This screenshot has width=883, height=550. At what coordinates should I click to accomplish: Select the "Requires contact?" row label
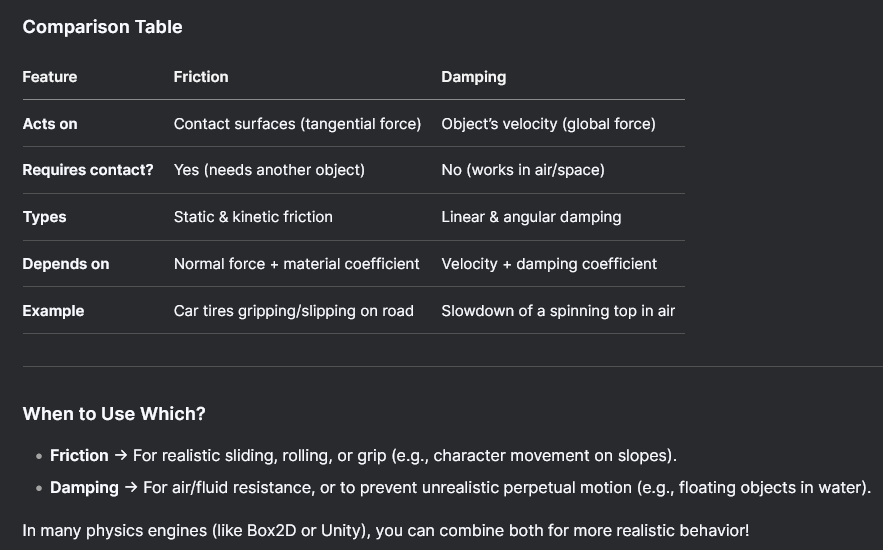click(x=88, y=170)
